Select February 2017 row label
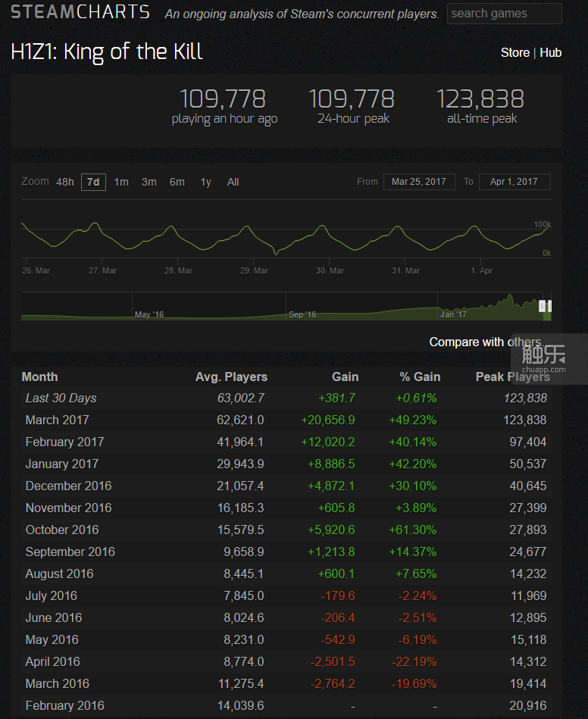The image size is (588, 719). pos(64,442)
